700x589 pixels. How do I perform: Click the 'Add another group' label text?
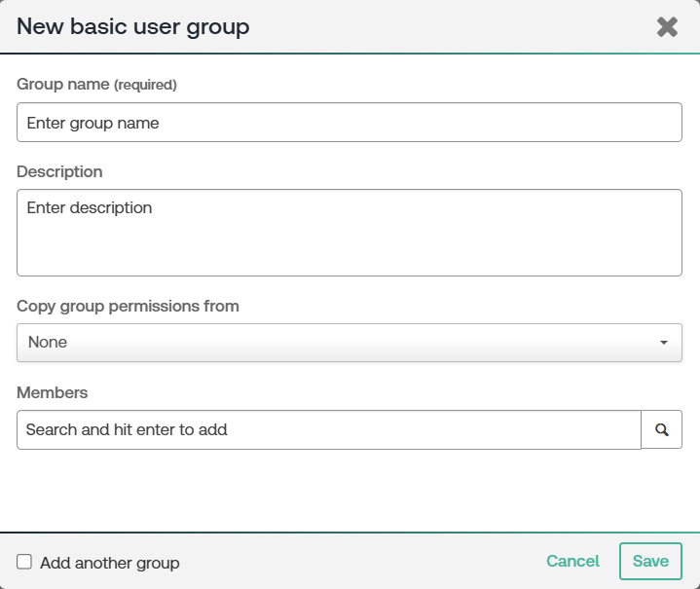tap(109, 563)
